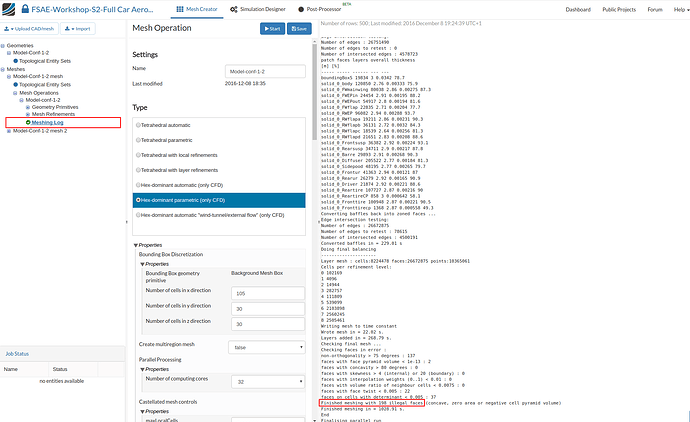Image resolution: width=690 pixels, height=422 pixels.
Task: Collapse Bounding Box Discretization Properties triangle
Action: coord(143,264)
